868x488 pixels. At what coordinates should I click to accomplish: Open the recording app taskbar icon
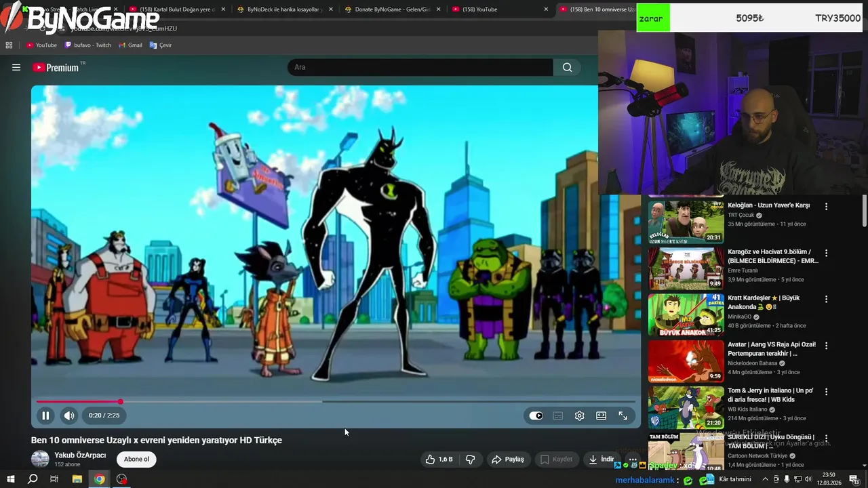click(121, 479)
